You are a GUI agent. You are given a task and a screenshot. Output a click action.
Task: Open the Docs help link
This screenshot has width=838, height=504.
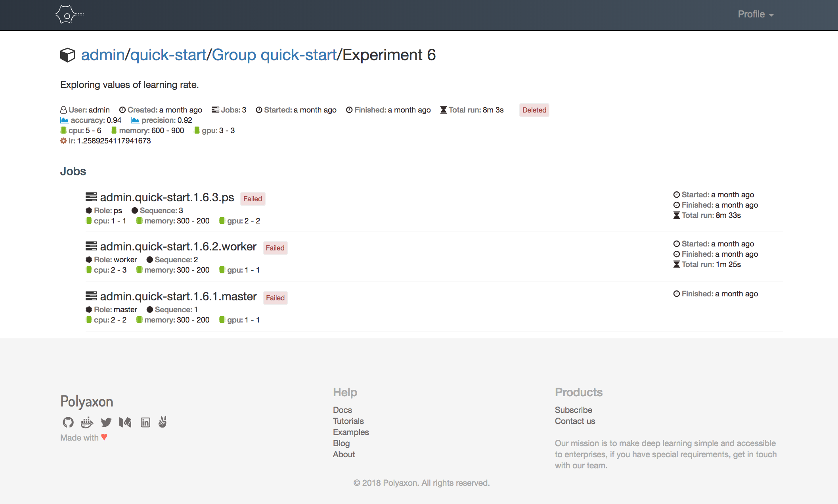[342, 410]
